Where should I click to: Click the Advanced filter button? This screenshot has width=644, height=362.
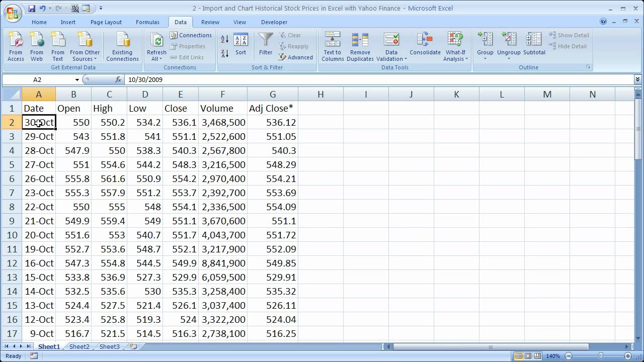[x=296, y=57]
